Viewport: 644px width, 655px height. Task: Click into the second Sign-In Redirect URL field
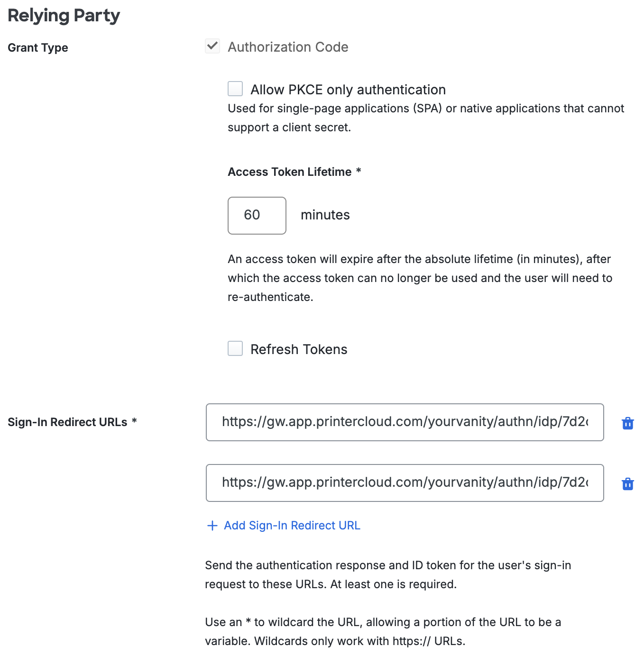click(405, 483)
